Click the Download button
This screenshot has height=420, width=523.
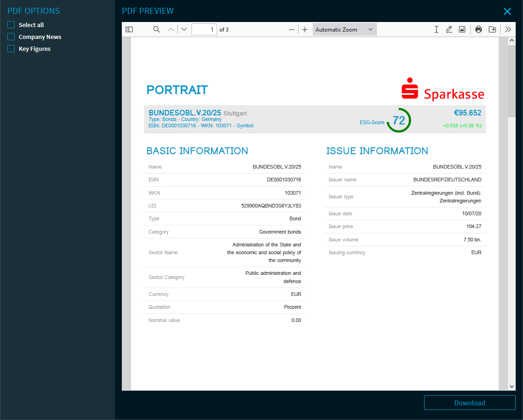[x=469, y=403]
